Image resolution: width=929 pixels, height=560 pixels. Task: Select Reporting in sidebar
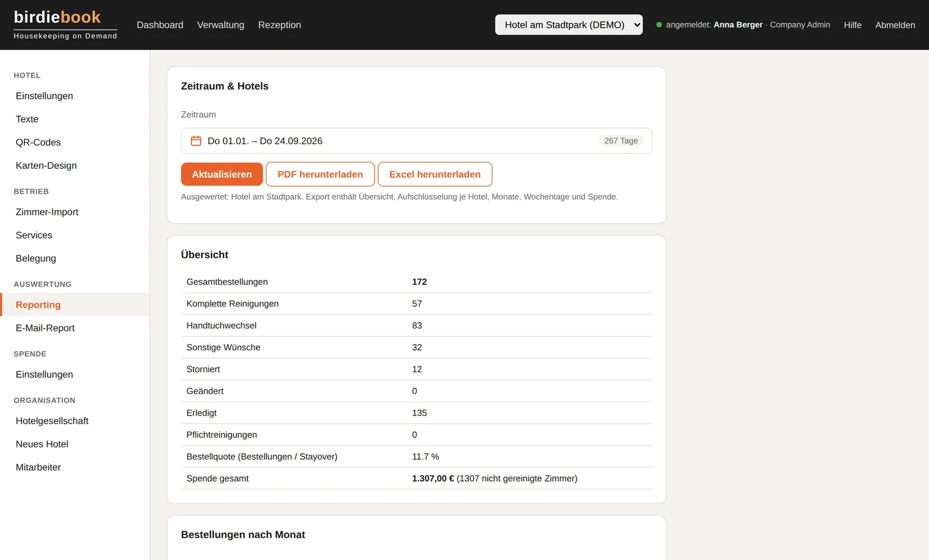coord(75,305)
